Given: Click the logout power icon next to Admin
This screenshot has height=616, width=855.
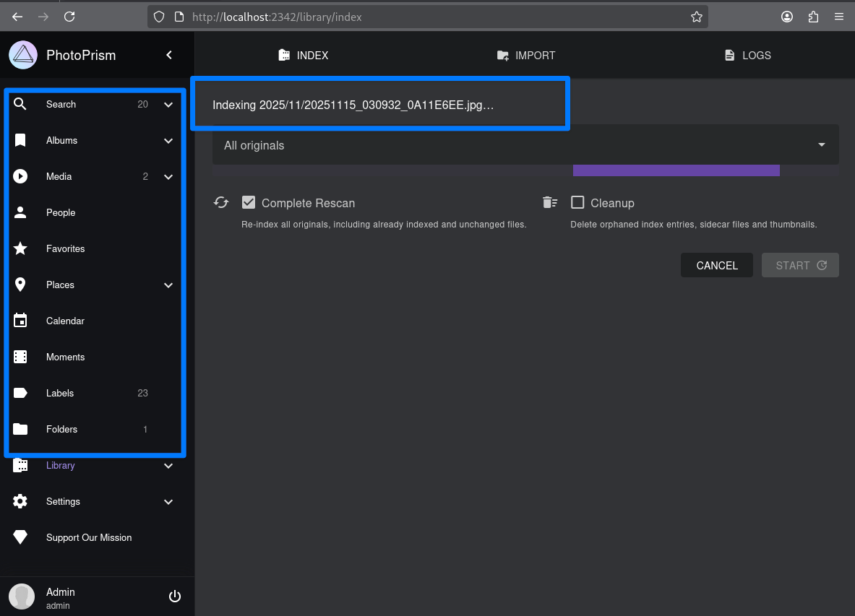Looking at the screenshot, I should point(174,596).
